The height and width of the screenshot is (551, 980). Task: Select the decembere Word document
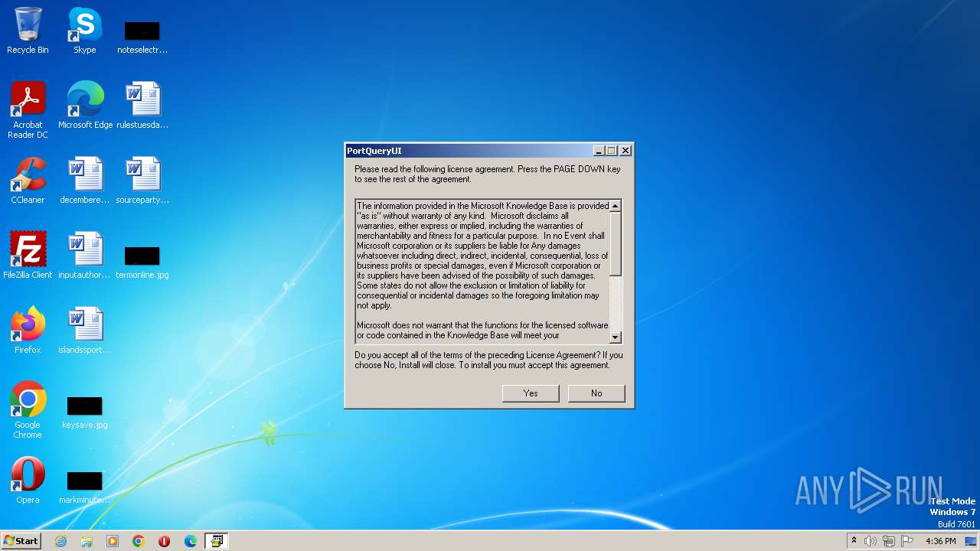85,181
